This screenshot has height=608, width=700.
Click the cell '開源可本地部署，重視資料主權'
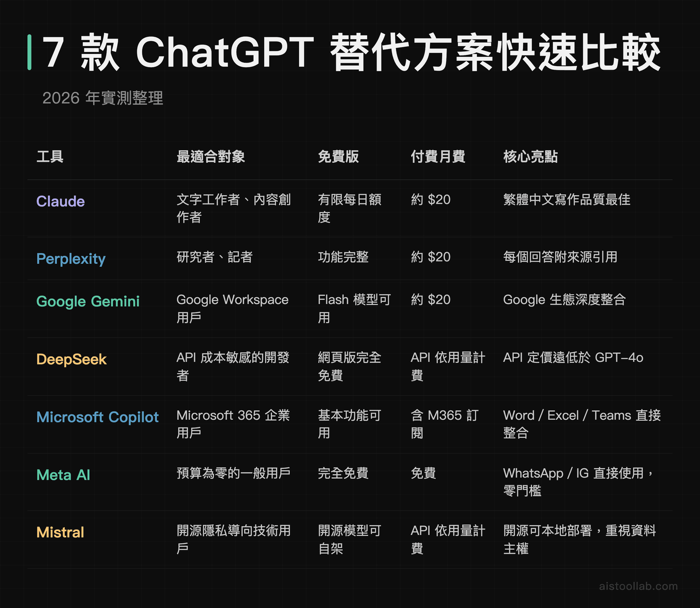579,539
